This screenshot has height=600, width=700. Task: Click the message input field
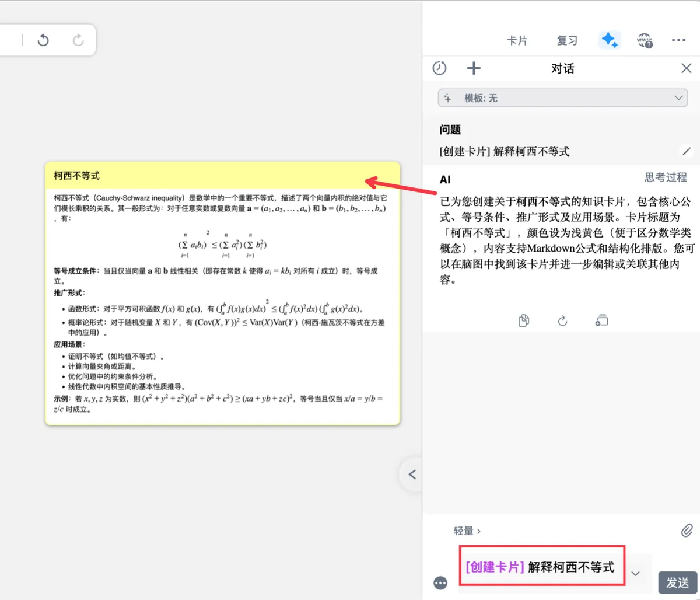pyautogui.click(x=542, y=566)
